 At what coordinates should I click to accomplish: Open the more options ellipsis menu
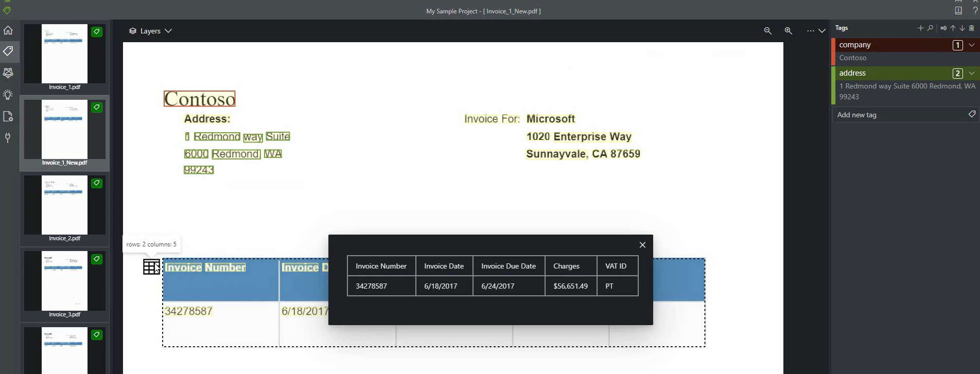coord(811,31)
